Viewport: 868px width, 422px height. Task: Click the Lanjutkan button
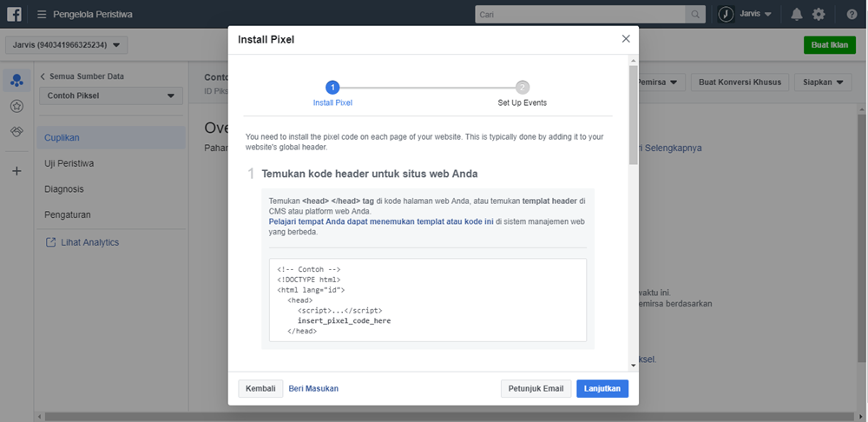[602, 388]
